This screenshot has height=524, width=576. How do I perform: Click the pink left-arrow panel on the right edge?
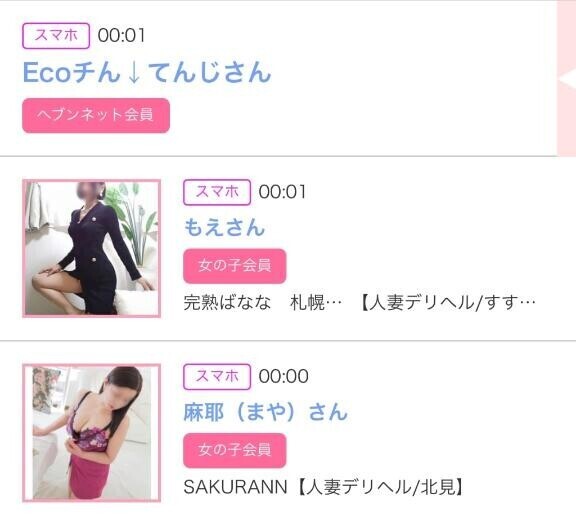(x=566, y=78)
